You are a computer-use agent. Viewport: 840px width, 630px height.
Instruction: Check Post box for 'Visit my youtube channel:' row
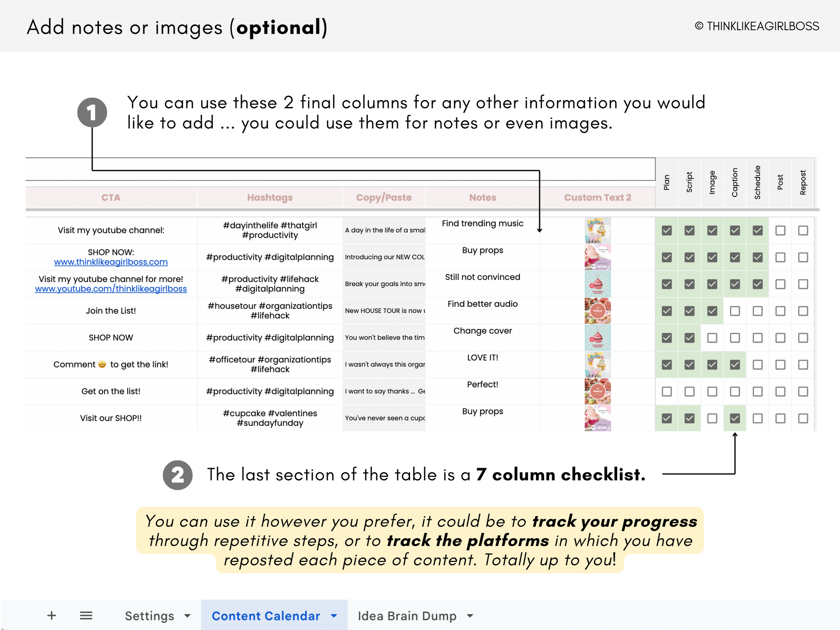pos(780,230)
